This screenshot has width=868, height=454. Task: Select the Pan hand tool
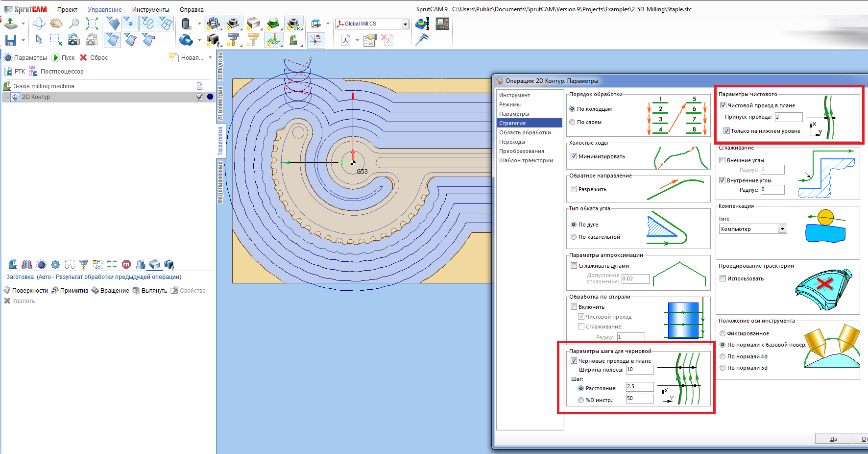(x=56, y=23)
